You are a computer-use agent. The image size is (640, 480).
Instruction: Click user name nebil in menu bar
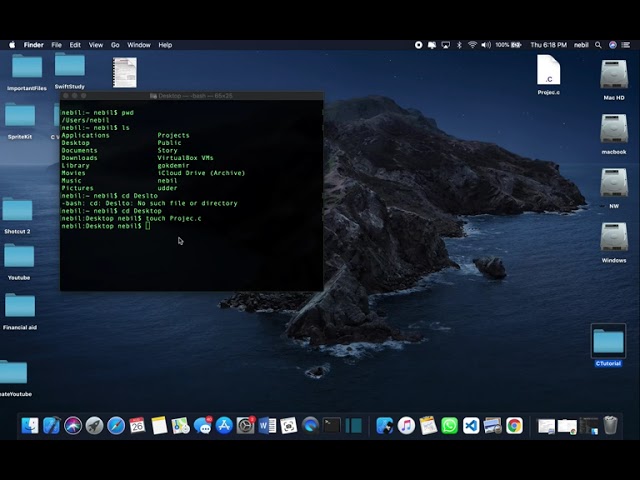(581, 45)
